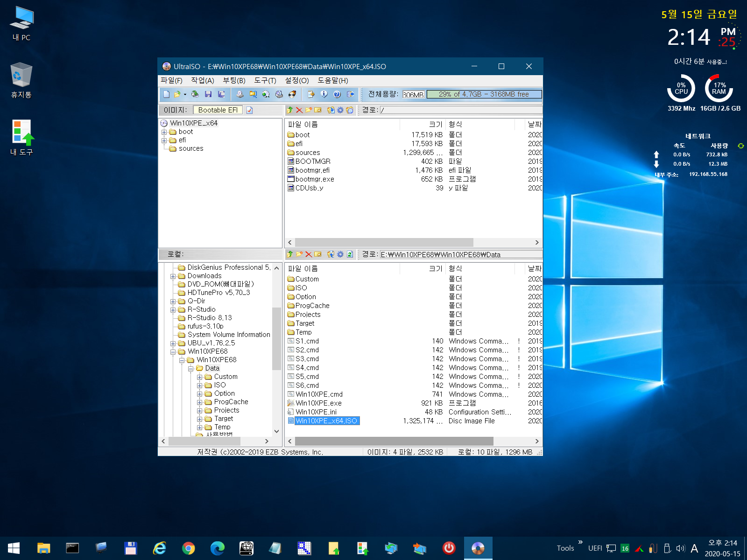
Task: Click the Exit door toolbar icon
Action: click(351, 94)
